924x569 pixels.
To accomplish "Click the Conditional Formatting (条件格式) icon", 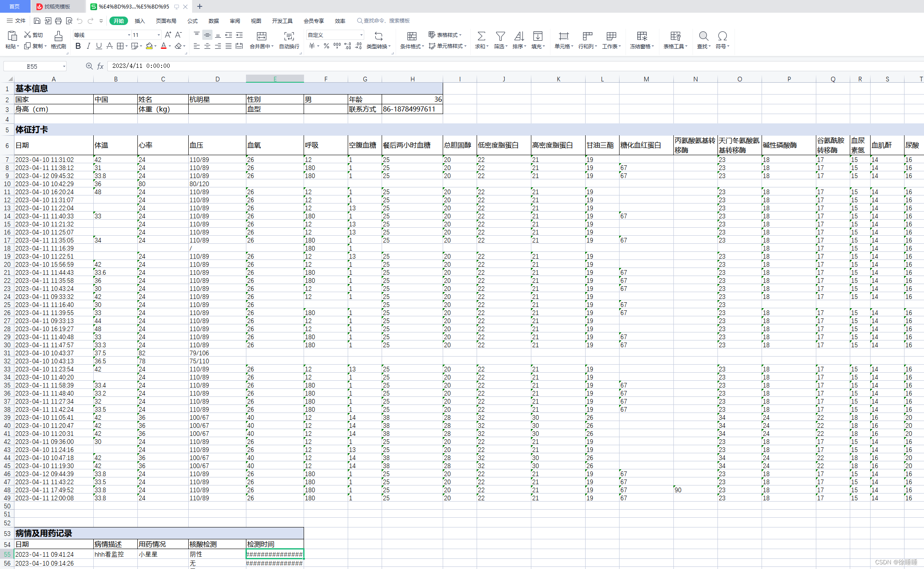I will 412,36.
